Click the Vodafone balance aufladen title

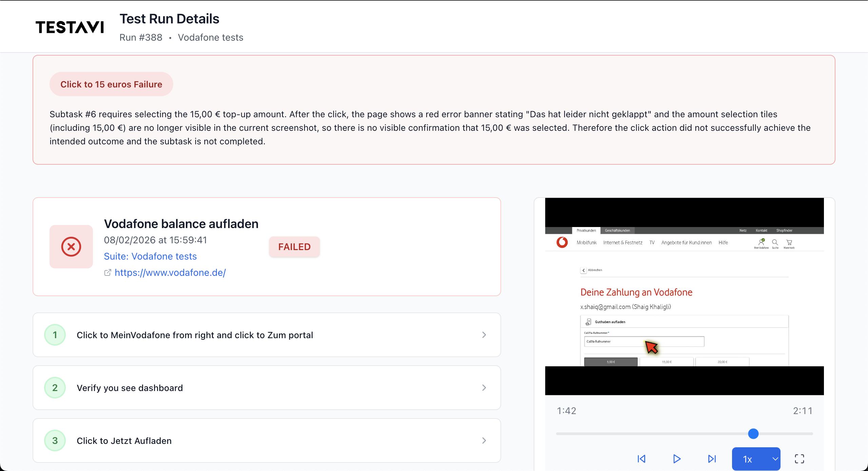pos(181,224)
